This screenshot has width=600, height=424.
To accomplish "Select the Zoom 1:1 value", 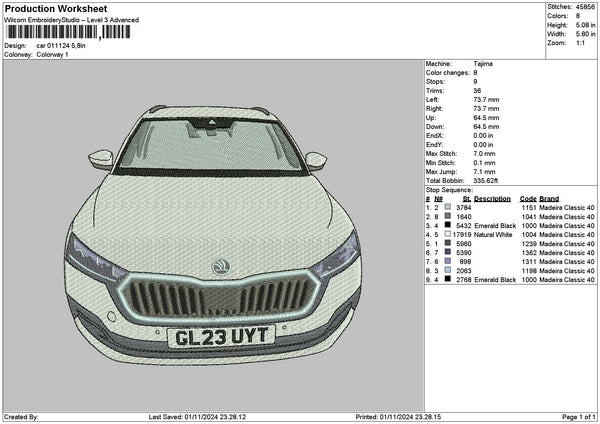I will pos(580,43).
